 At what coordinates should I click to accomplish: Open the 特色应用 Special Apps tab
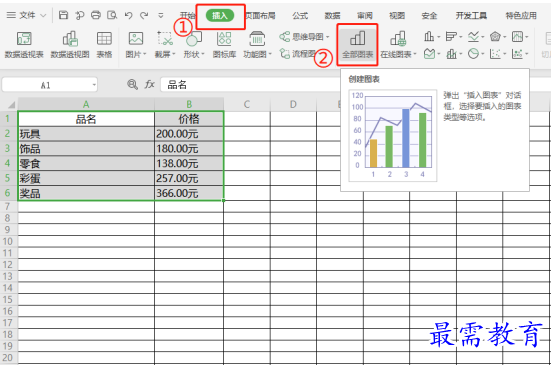tap(521, 15)
